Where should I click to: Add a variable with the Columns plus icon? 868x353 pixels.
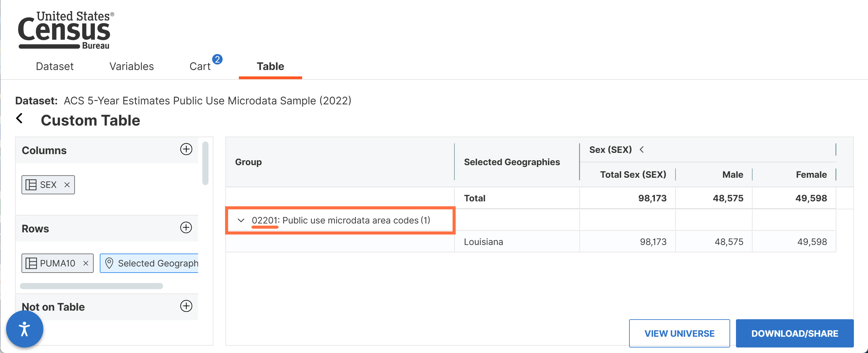[186, 149]
